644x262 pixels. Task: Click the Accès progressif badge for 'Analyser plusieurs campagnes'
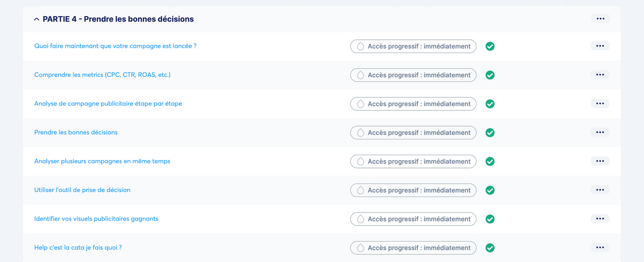413,161
